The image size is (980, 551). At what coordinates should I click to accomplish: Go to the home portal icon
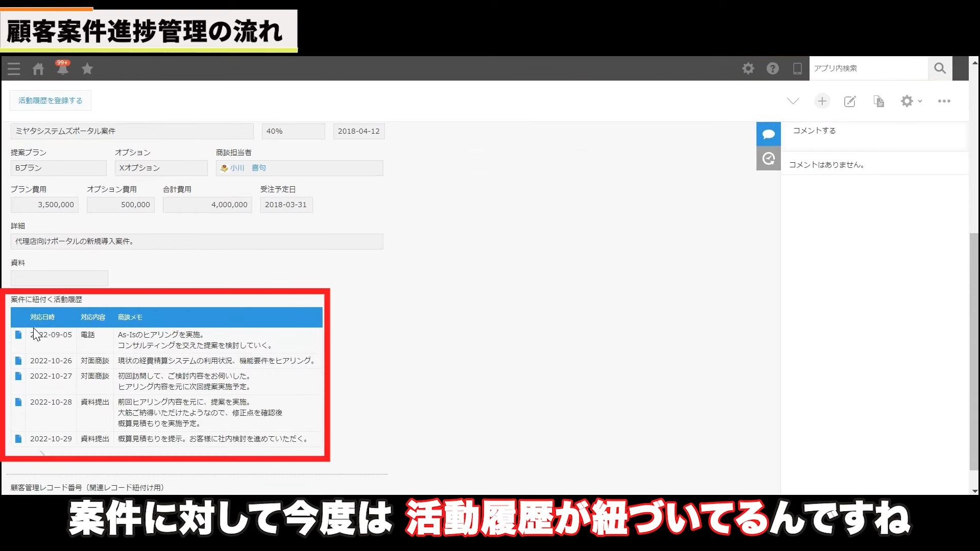coord(38,69)
